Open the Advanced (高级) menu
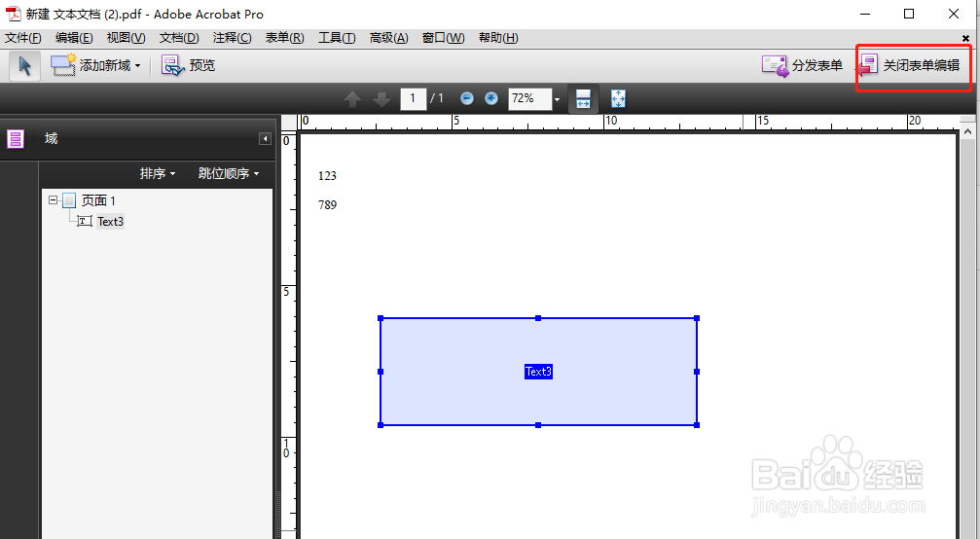980x539 pixels. pos(388,38)
